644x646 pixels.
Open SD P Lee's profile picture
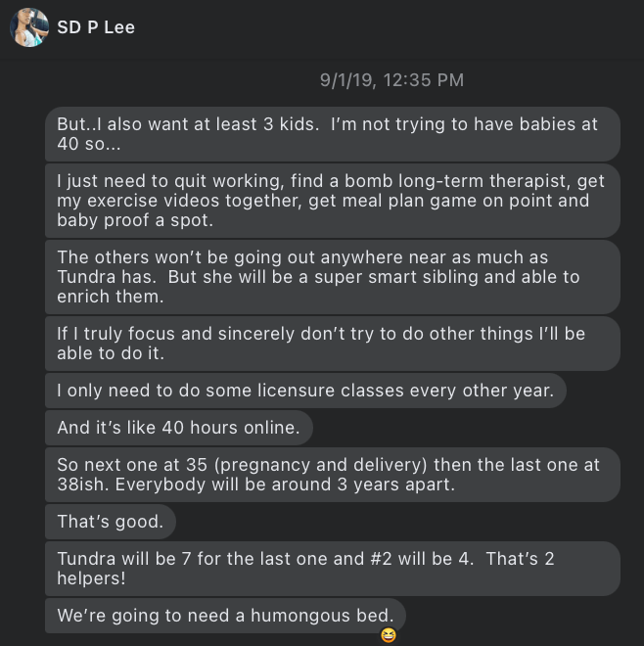28,27
